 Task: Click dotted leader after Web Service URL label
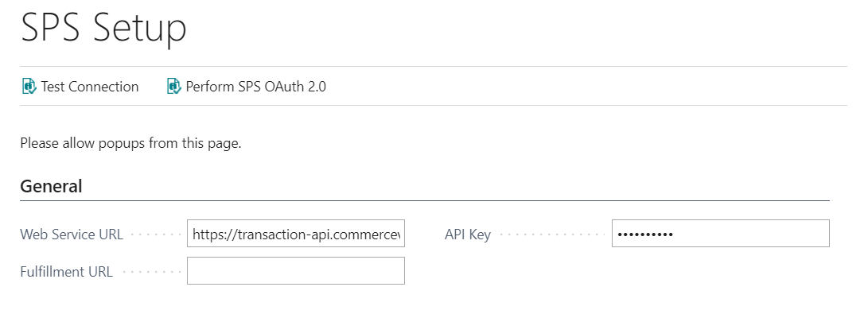157,235
